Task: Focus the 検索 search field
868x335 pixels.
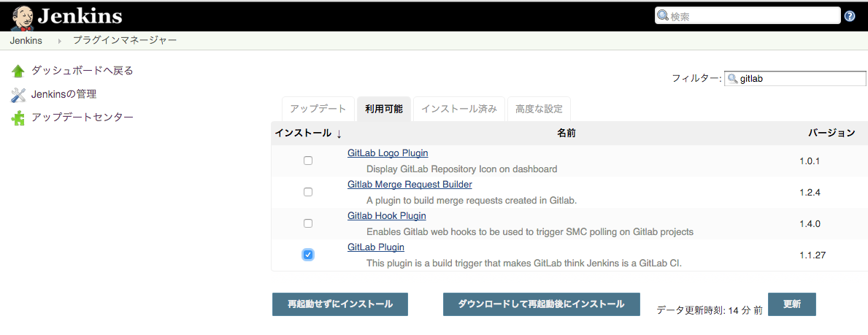Action: pos(748,16)
